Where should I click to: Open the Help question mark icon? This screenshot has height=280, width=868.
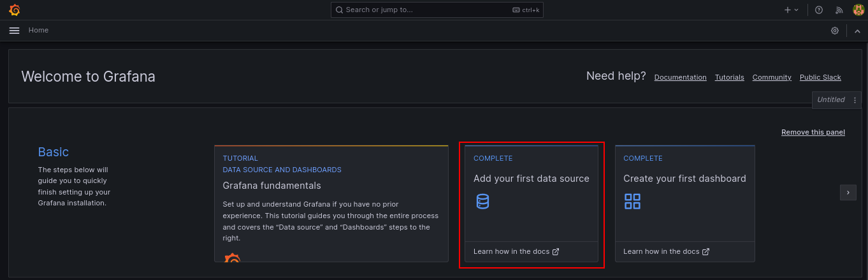click(x=819, y=10)
